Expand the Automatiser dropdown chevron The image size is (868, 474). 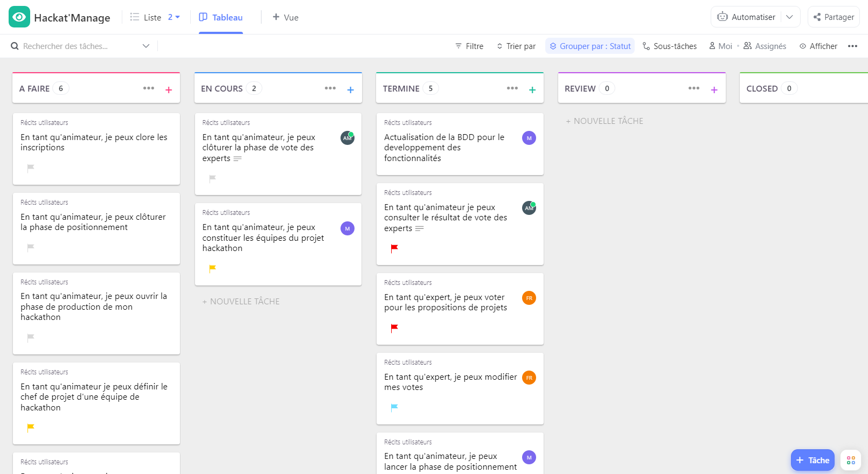pos(789,17)
